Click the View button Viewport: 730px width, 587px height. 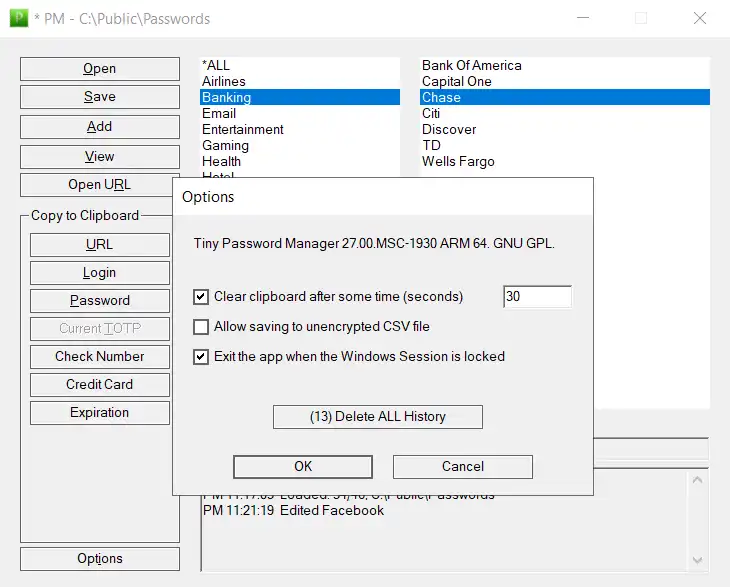coord(100,157)
